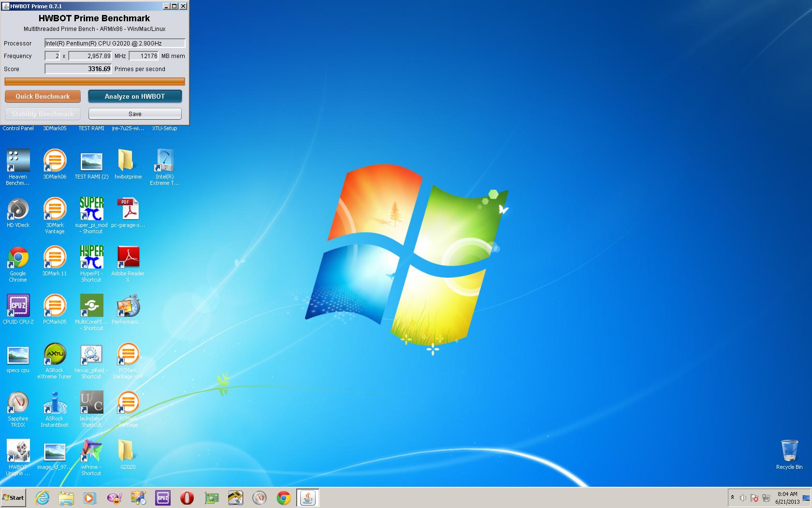The width and height of the screenshot is (812, 508).
Task: Open paint-like taskbar icon with magnifier
Action: 139,498
